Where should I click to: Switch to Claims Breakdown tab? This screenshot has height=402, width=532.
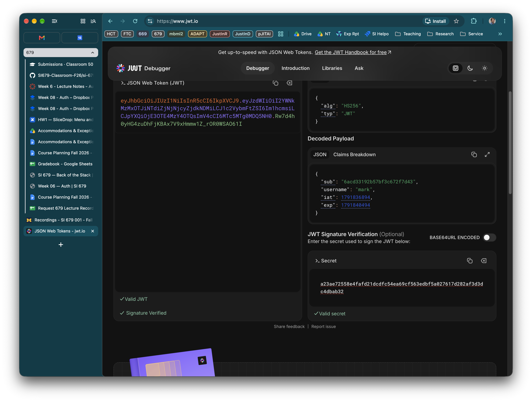click(354, 154)
